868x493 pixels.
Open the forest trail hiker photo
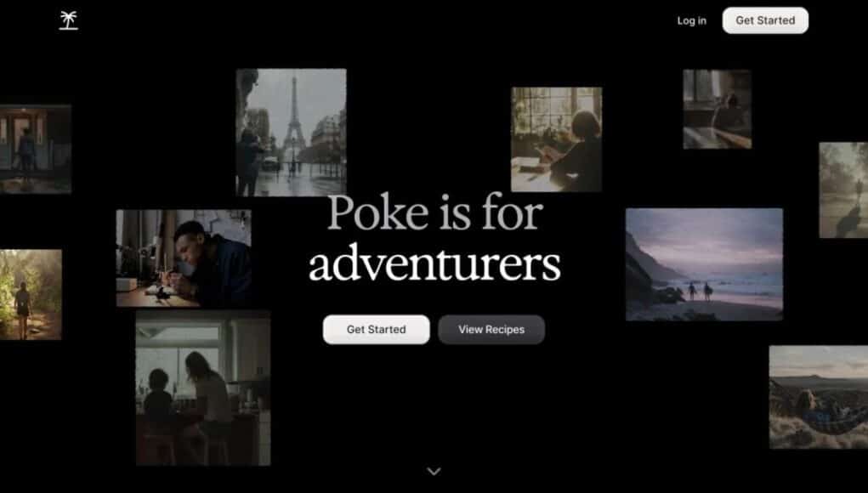coord(30,294)
